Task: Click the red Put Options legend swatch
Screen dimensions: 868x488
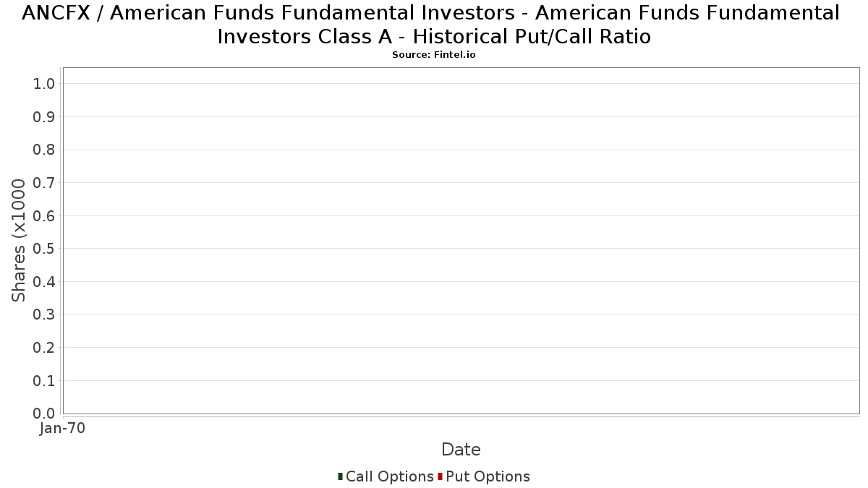Action: tap(440, 476)
